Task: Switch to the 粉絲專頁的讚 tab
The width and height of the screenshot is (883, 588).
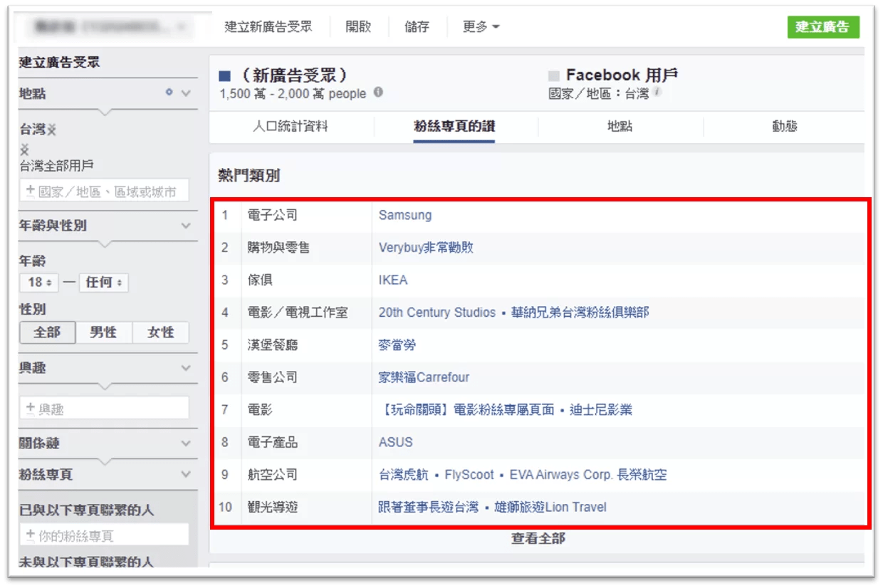Action: (454, 127)
